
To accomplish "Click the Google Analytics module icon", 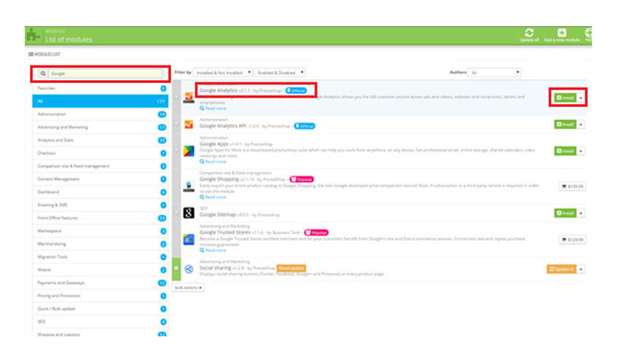I will pos(189,97).
